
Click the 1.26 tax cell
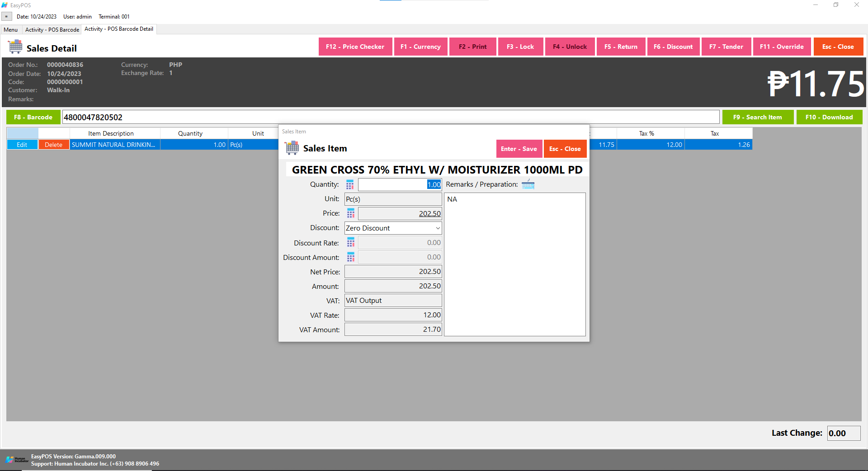[718, 145]
